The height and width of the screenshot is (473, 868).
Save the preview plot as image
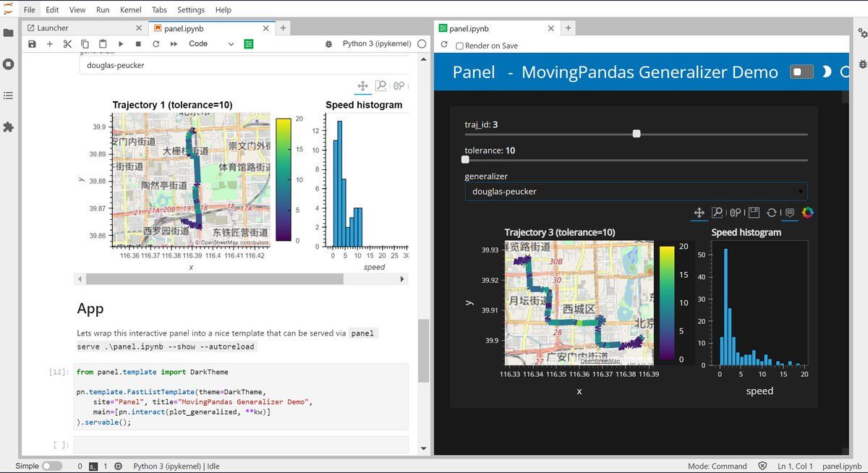point(754,213)
